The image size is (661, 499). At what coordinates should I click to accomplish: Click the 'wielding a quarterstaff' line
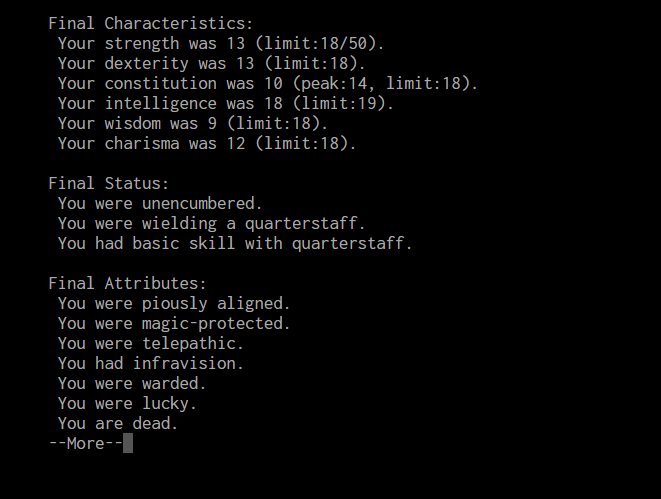point(212,223)
